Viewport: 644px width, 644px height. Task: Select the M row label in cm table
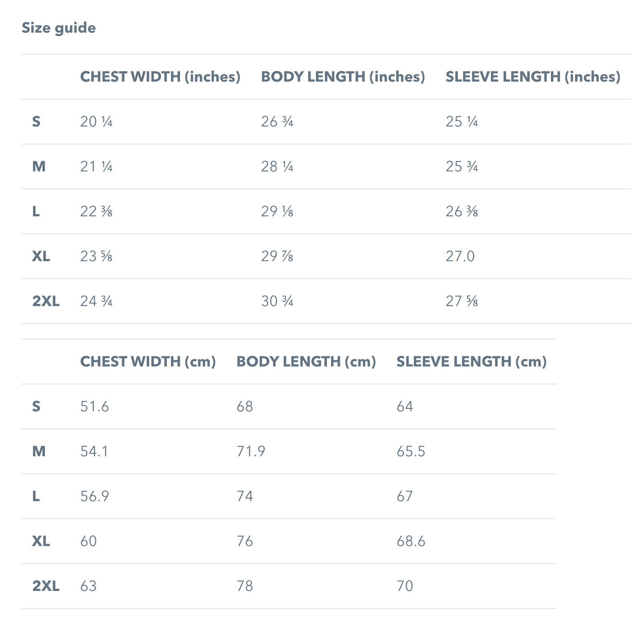pos(39,451)
